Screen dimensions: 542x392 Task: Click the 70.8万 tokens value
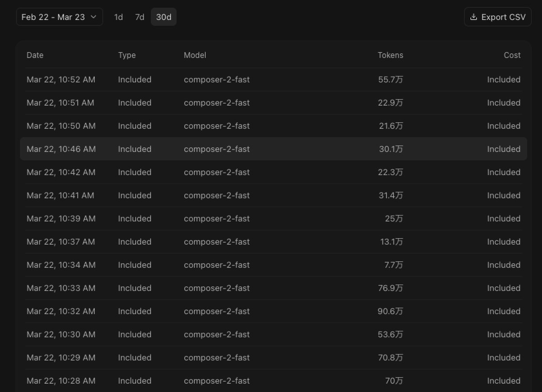click(391, 358)
